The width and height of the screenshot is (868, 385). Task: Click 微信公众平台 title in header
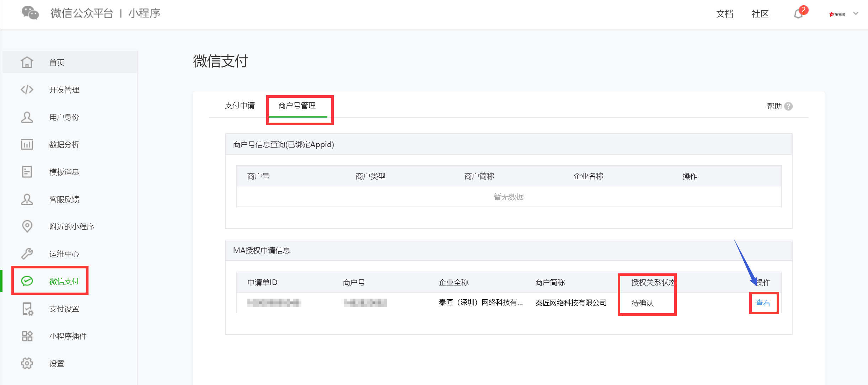point(82,13)
